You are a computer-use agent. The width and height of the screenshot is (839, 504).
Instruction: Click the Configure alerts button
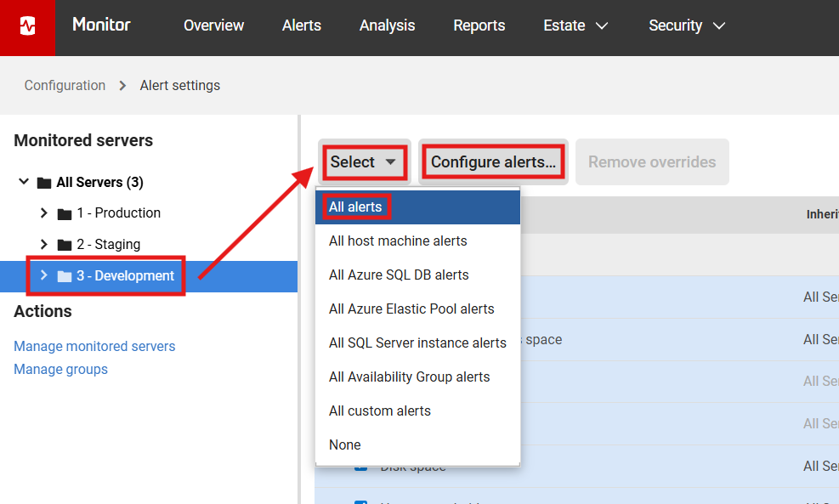pos(492,161)
